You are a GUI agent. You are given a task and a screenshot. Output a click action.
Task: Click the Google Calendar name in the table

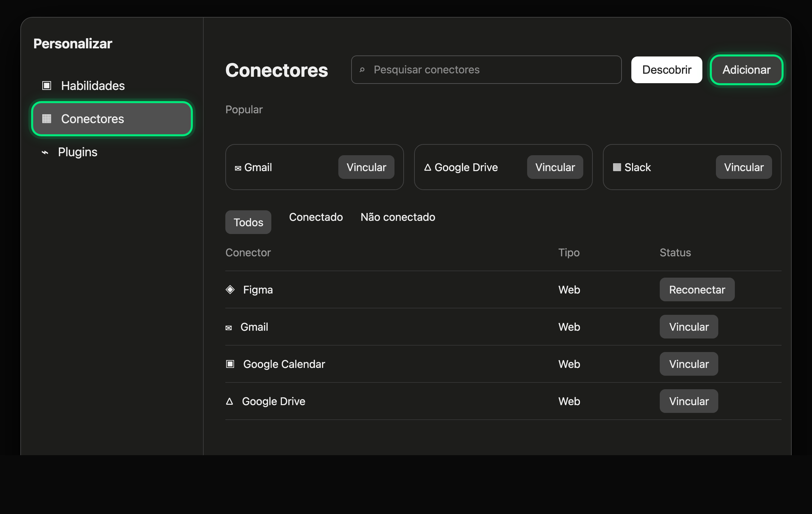[284, 364]
